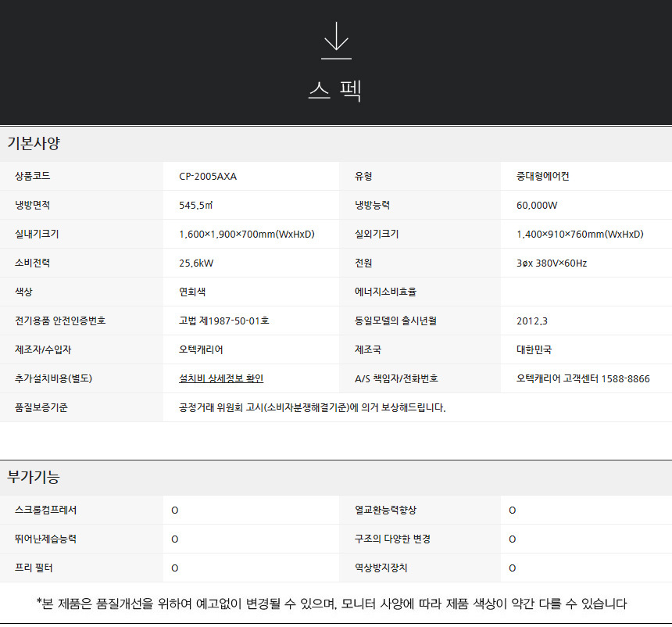Click the 25.6kW power consumption value

196,263
